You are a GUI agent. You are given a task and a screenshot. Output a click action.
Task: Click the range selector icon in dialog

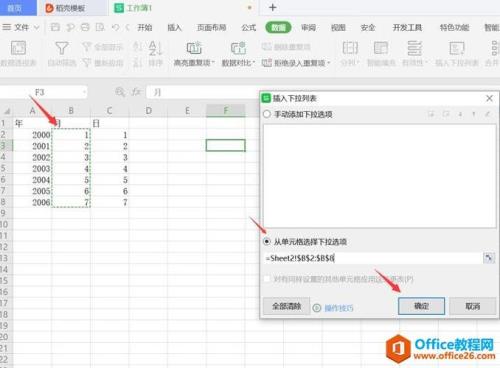pyautogui.click(x=489, y=258)
